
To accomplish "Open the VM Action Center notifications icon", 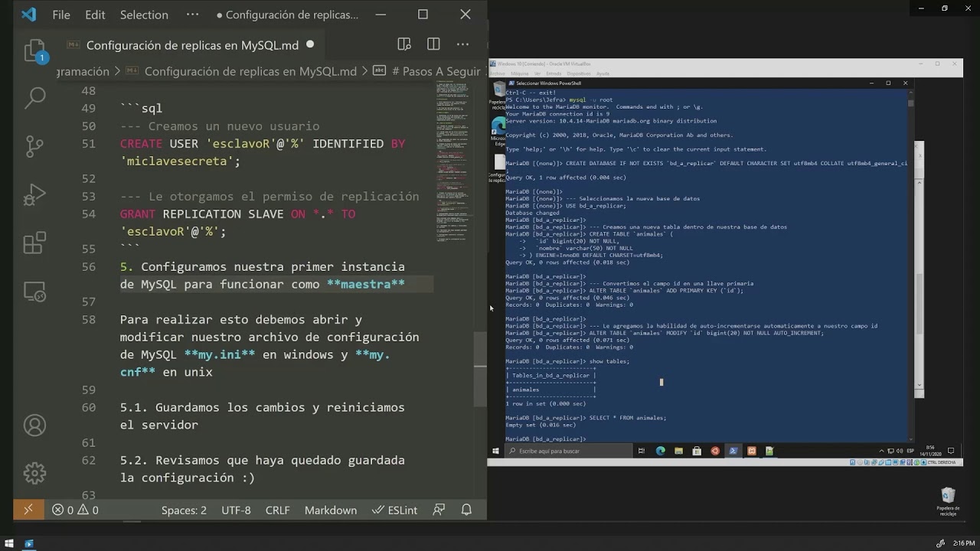I will click(952, 452).
